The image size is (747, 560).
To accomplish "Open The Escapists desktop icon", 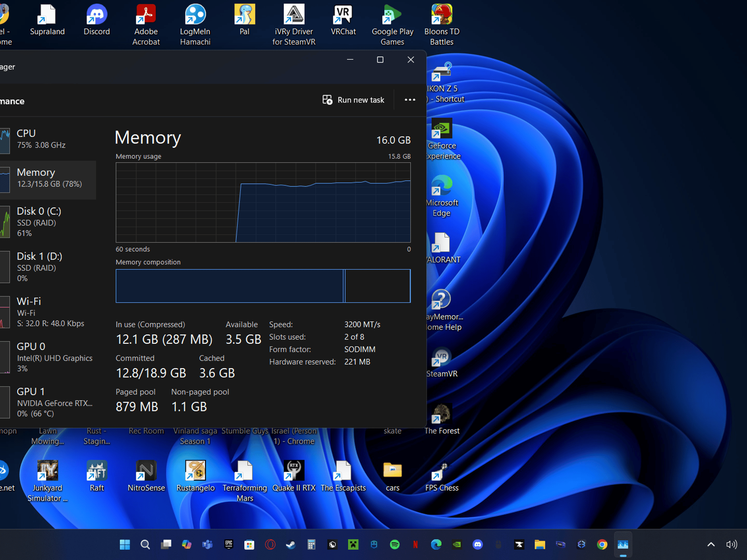I will click(x=343, y=476).
